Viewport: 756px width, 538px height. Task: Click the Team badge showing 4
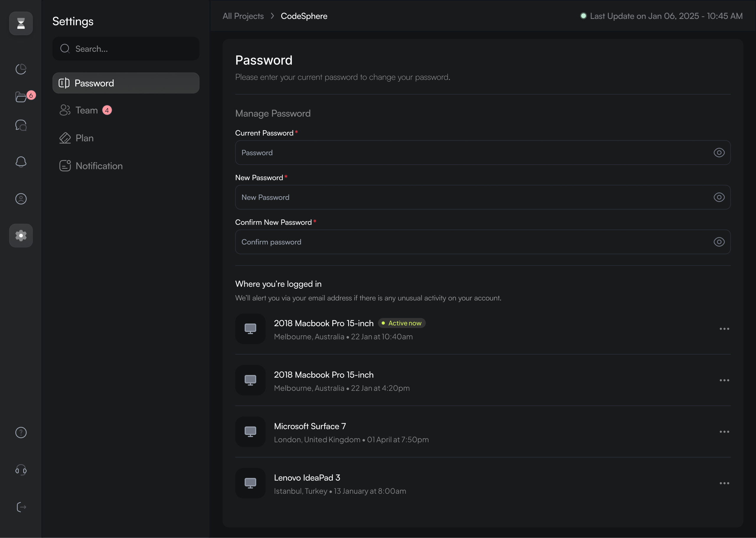pyautogui.click(x=107, y=110)
